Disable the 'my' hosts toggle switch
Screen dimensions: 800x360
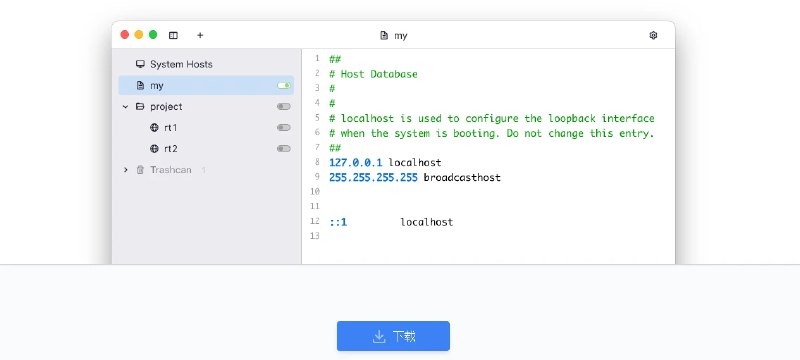click(284, 86)
